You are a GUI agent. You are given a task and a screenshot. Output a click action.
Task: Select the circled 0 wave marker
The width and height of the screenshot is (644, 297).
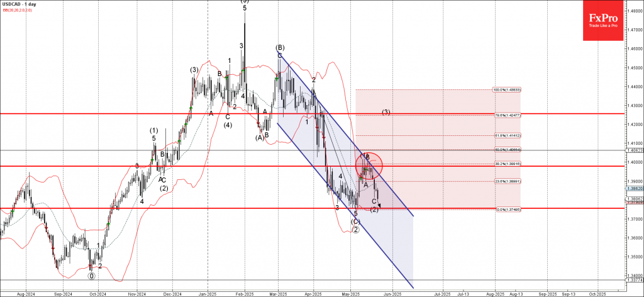(92, 276)
